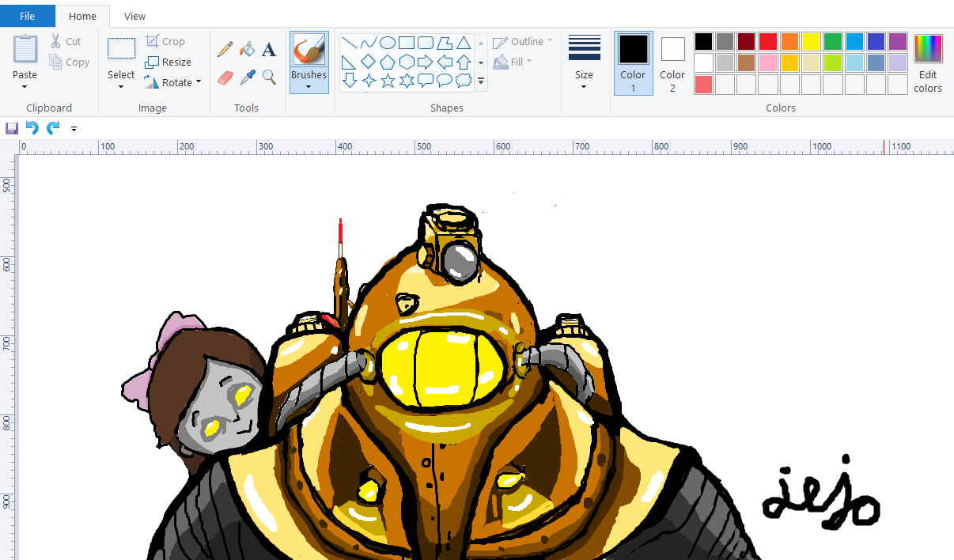Image resolution: width=954 pixels, height=560 pixels.
Task: Choose the Rectangle shape
Action: [x=407, y=43]
